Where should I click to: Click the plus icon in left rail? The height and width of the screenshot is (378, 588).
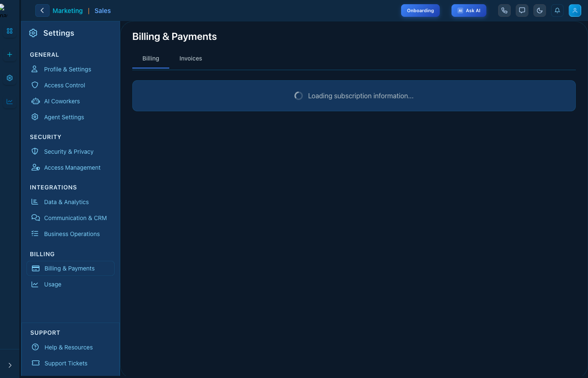point(10,55)
